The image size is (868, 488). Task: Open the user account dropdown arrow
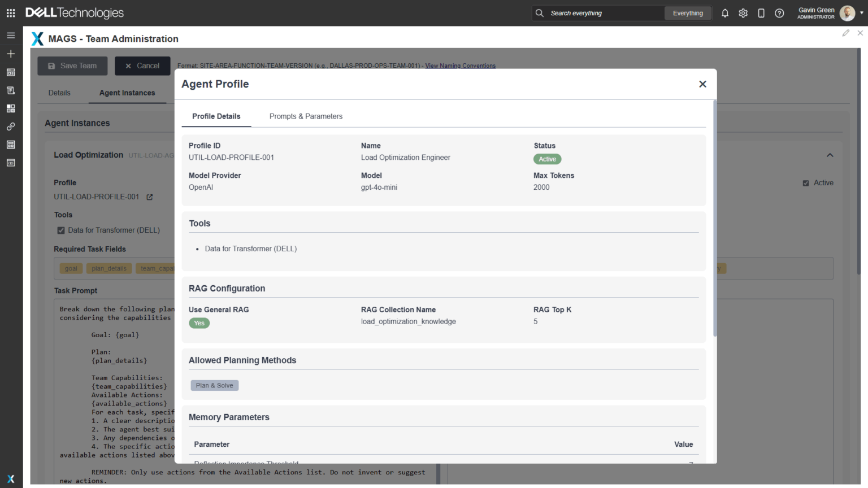[x=862, y=13]
